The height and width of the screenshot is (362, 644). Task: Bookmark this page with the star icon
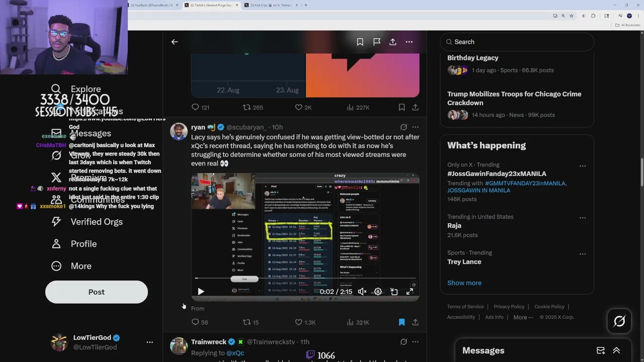click(x=571, y=16)
